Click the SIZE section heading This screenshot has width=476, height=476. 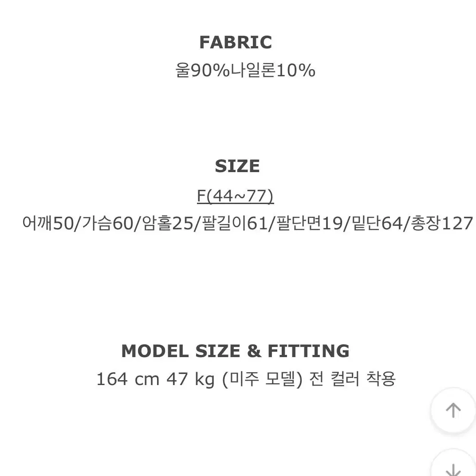pos(237,166)
